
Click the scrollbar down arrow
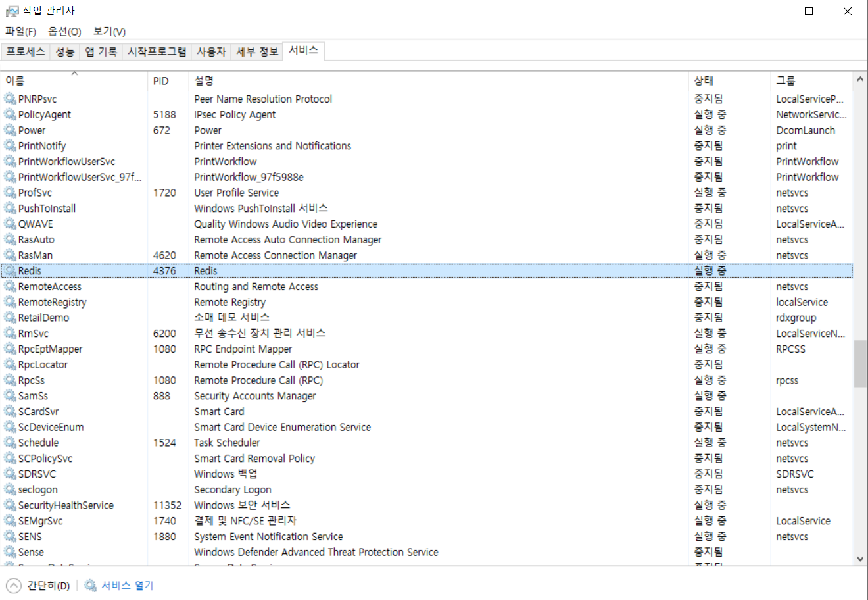coord(860,559)
